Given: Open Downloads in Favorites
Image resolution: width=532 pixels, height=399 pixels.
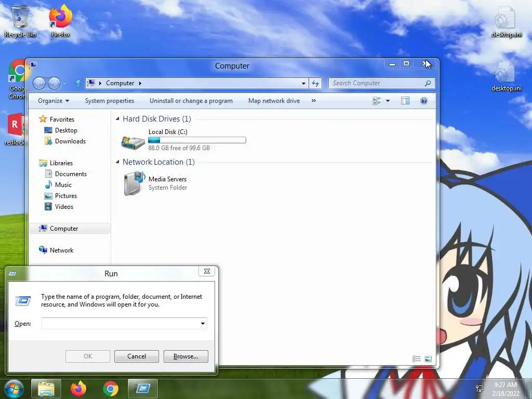Looking at the screenshot, I should pyautogui.click(x=70, y=141).
